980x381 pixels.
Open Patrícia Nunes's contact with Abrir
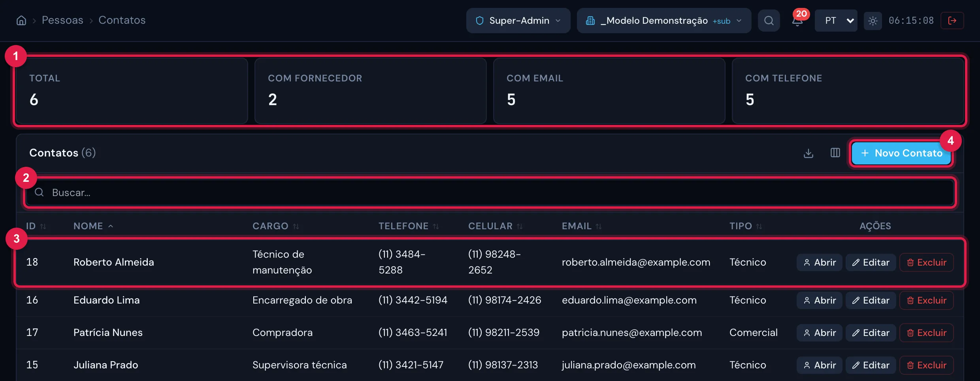820,333
